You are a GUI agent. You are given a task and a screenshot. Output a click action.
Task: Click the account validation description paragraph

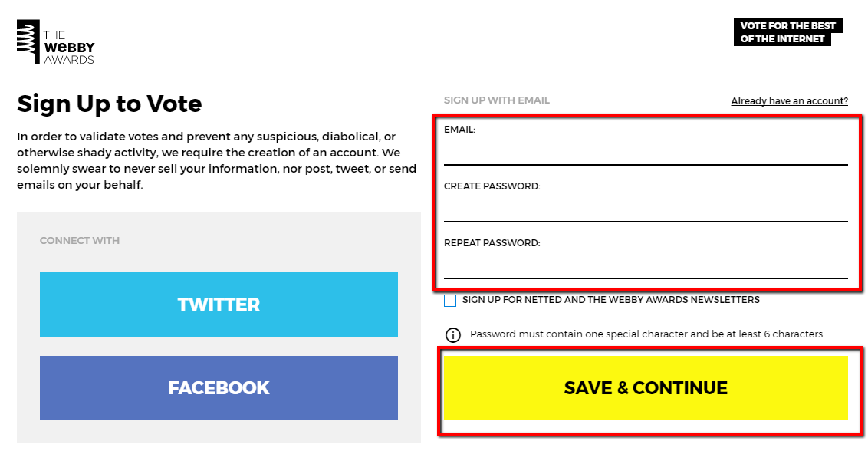[216, 160]
